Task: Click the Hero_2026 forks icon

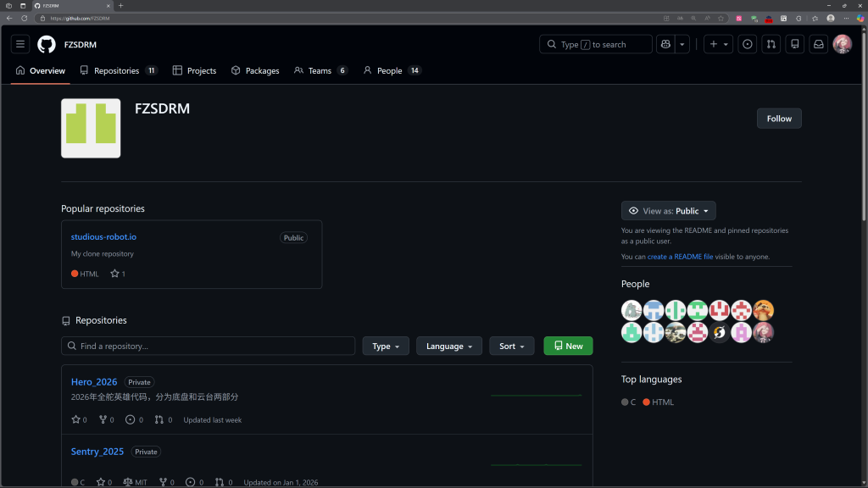Action: [103, 420]
